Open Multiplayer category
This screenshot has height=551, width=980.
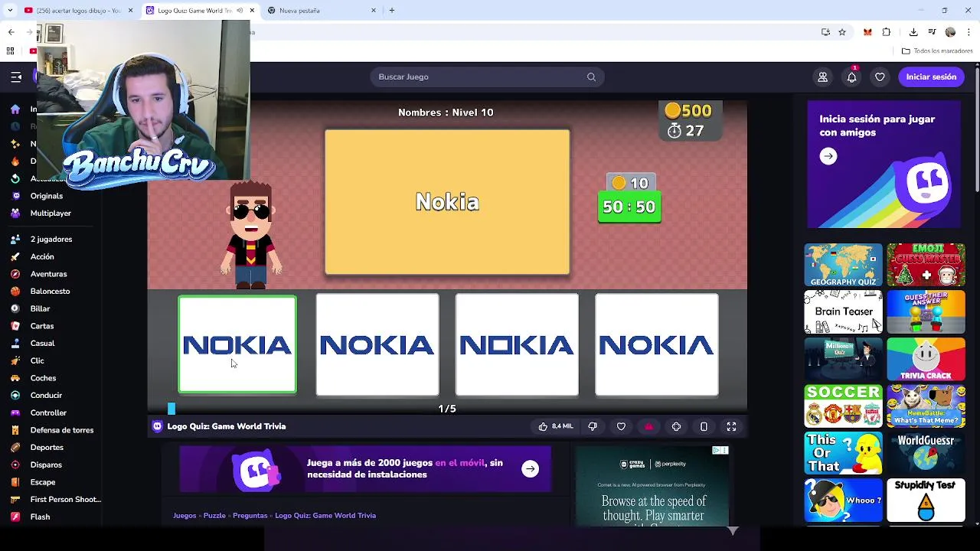click(x=51, y=214)
